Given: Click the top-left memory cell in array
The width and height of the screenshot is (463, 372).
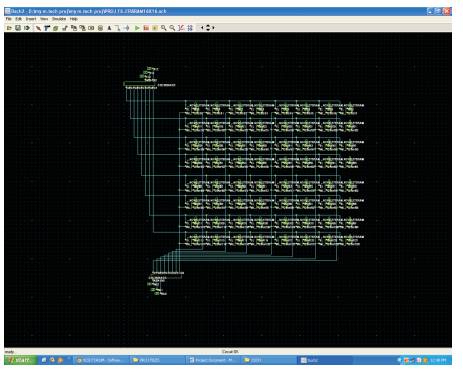Looking at the screenshot, I should coord(196,109).
